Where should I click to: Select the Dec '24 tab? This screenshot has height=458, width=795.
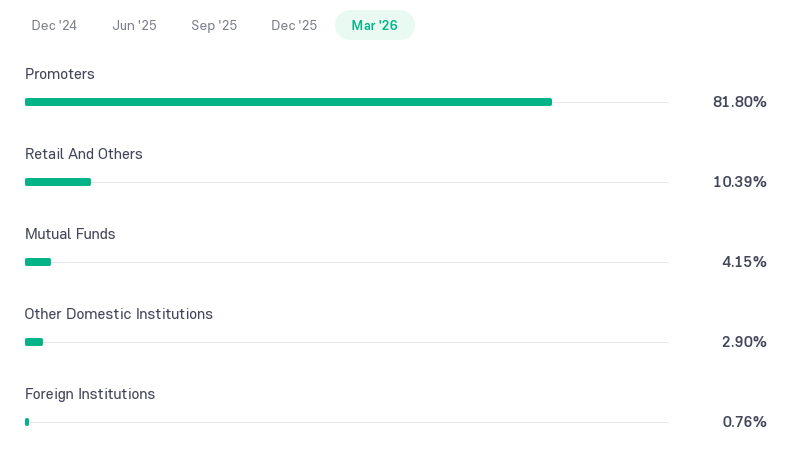click(54, 25)
